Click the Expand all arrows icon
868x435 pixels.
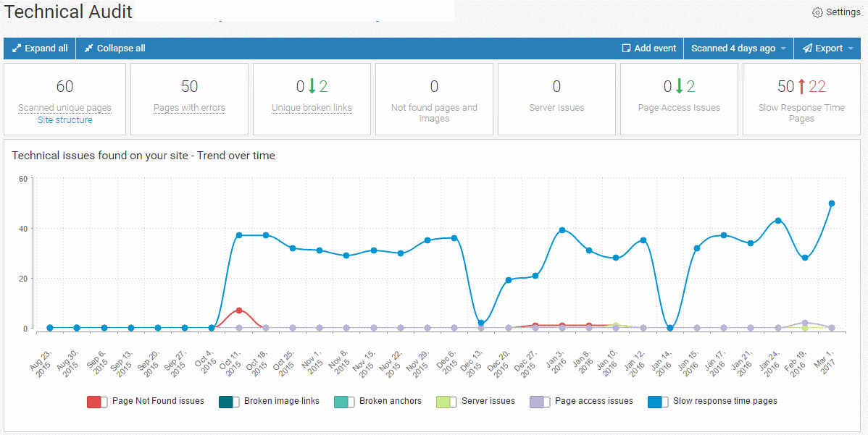tap(17, 48)
